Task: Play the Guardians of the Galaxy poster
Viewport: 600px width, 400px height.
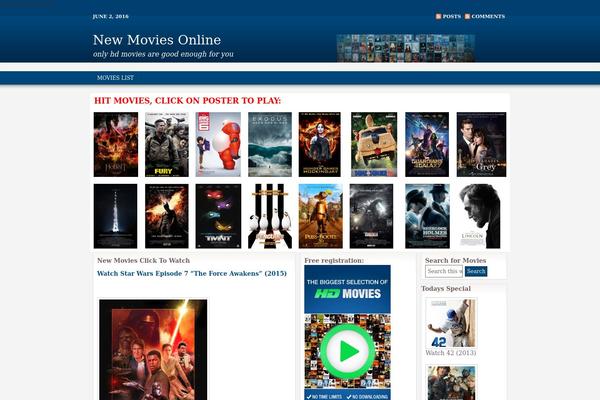Action: point(427,144)
